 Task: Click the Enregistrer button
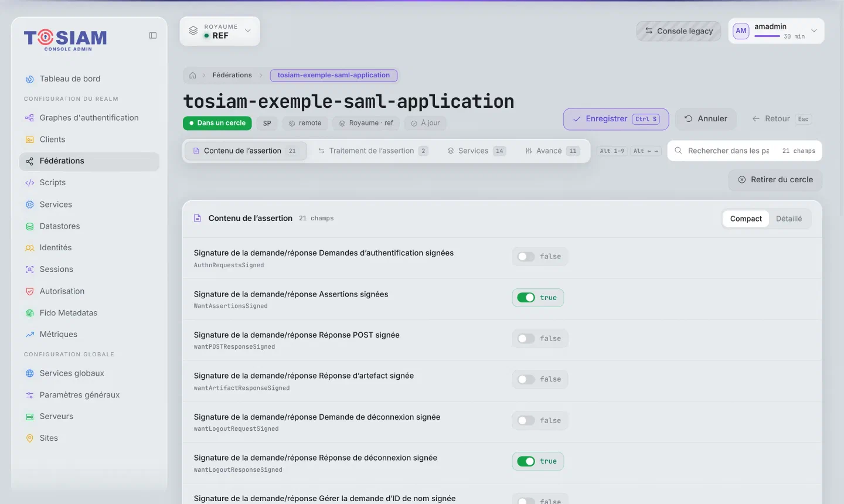click(x=616, y=119)
